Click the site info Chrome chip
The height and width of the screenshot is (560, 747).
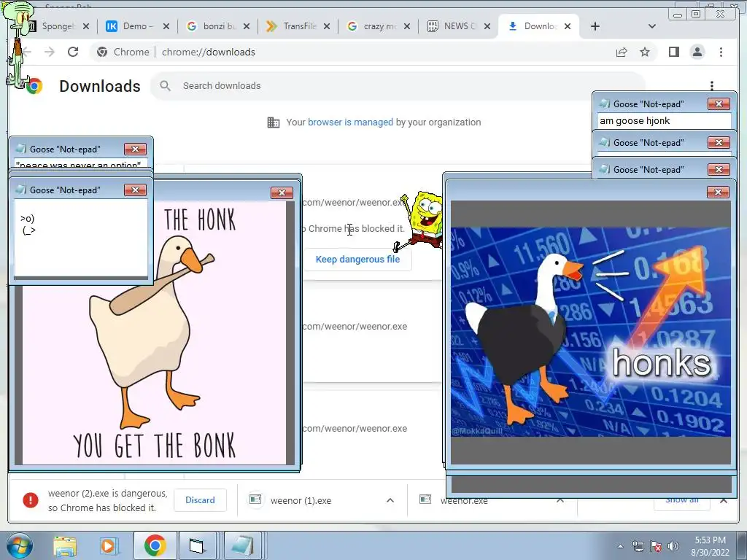coord(123,52)
